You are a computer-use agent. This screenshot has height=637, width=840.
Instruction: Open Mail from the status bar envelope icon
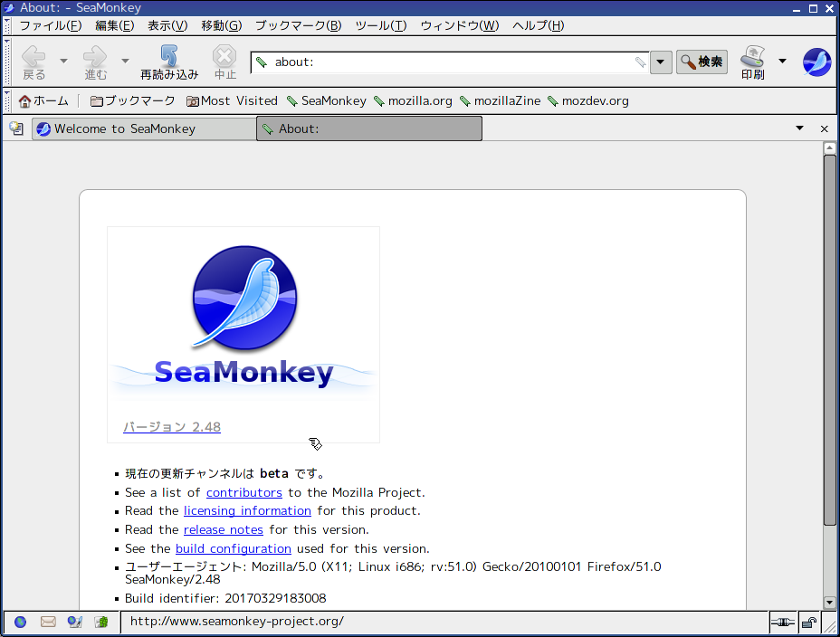[x=48, y=622]
